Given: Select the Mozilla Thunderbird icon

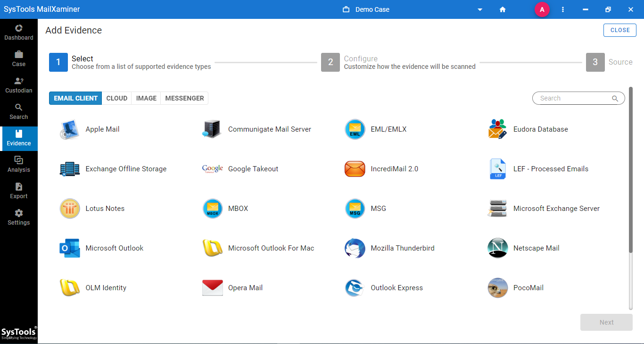Looking at the screenshot, I should 355,248.
